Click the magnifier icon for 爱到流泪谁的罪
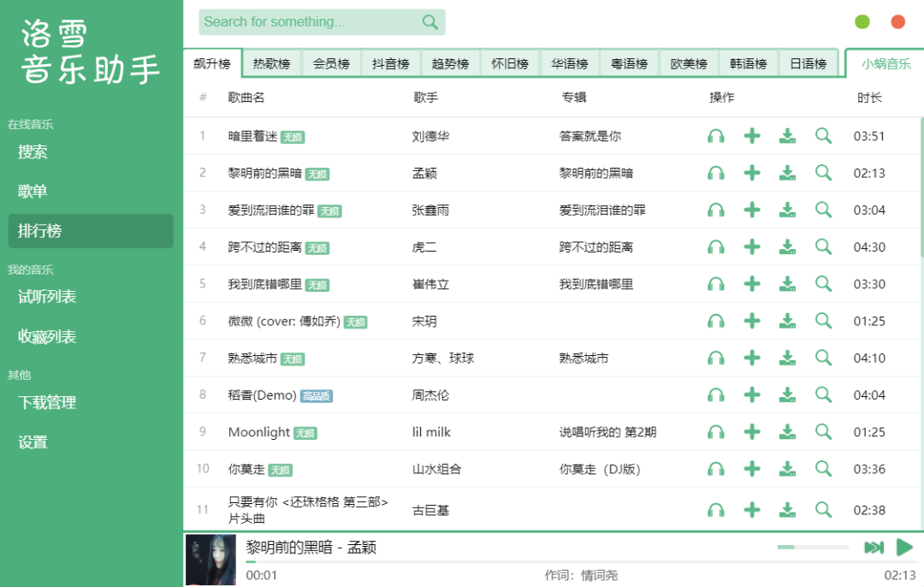The width and height of the screenshot is (924, 587). [823, 210]
